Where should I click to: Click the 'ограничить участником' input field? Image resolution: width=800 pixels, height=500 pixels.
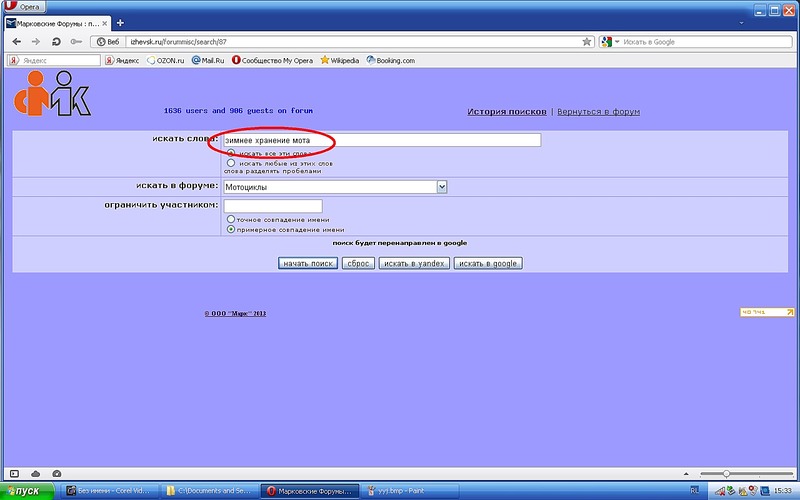[x=272, y=205]
